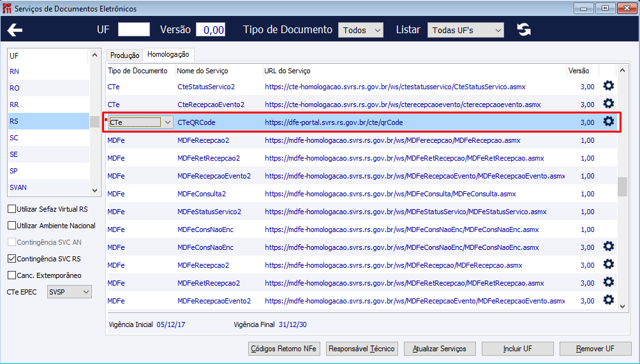This screenshot has width=640, height=364.
Task: Open gear for MDFeRecepcaoEvento2 version 3,00 row
Action: tap(609, 300)
